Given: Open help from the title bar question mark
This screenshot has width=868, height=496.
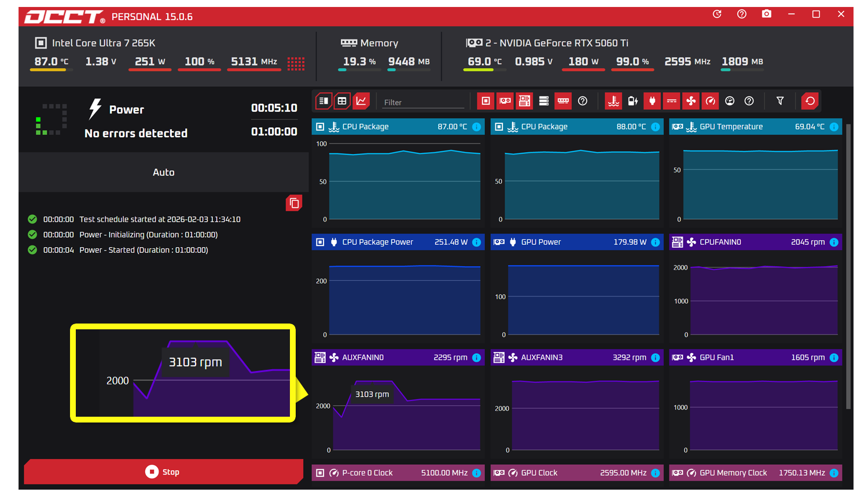Looking at the screenshot, I should point(741,14).
